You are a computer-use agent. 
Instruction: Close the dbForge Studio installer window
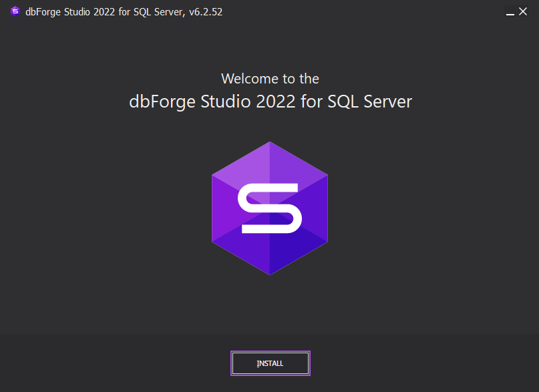tap(523, 11)
